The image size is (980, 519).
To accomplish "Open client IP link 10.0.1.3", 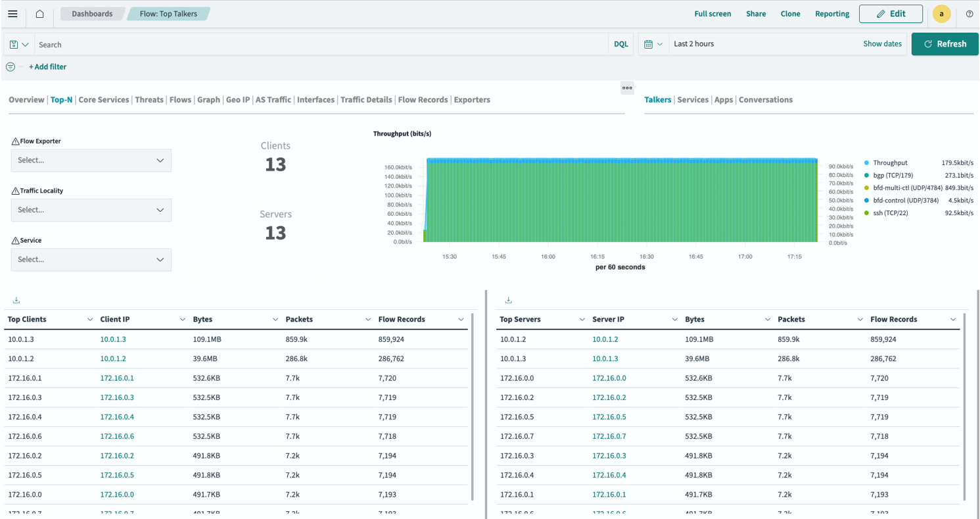I will coord(113,340).
